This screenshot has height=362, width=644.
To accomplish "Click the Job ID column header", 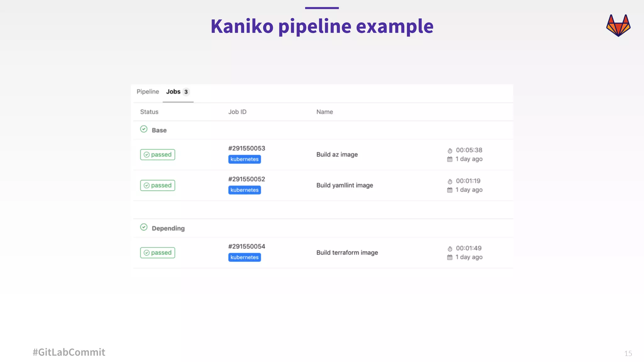I will (x=237, y=112).
